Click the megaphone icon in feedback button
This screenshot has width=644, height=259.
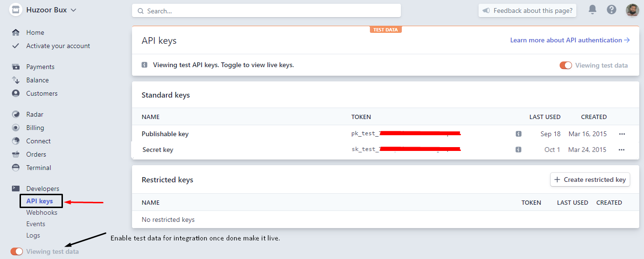pyautogui.click(x=486, y=10)
